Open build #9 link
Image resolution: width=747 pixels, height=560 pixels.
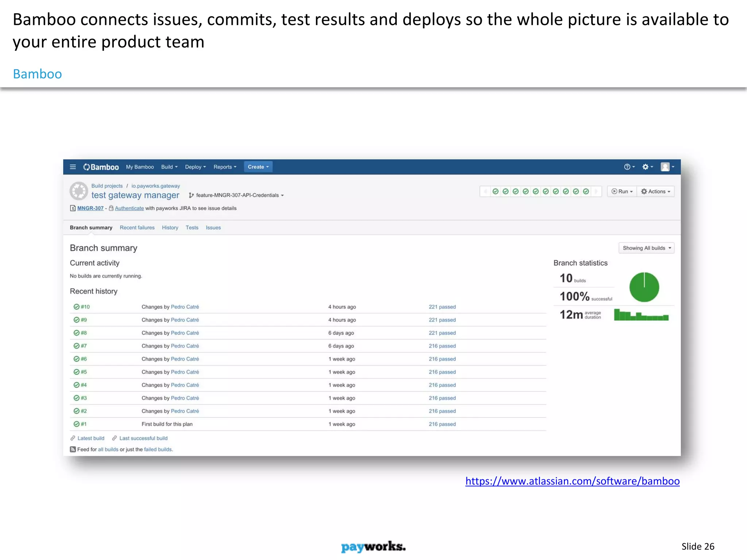click(84, 320)
